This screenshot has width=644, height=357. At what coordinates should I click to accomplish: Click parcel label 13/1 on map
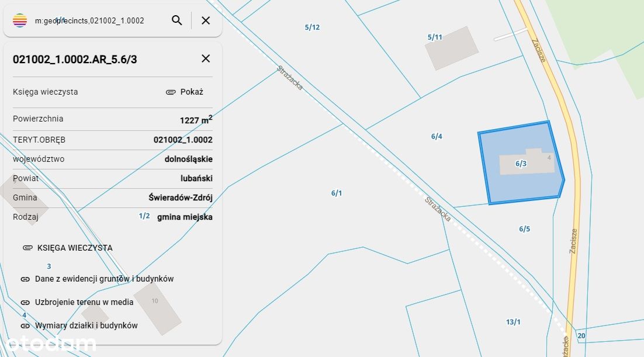(x=514, y=322)
